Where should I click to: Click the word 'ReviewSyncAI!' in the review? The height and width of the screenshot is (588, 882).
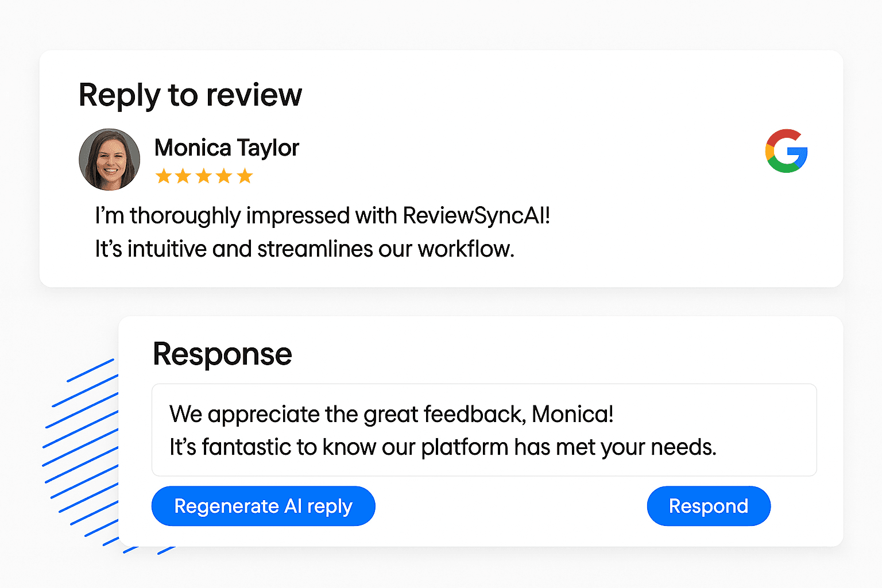point(476,216)
